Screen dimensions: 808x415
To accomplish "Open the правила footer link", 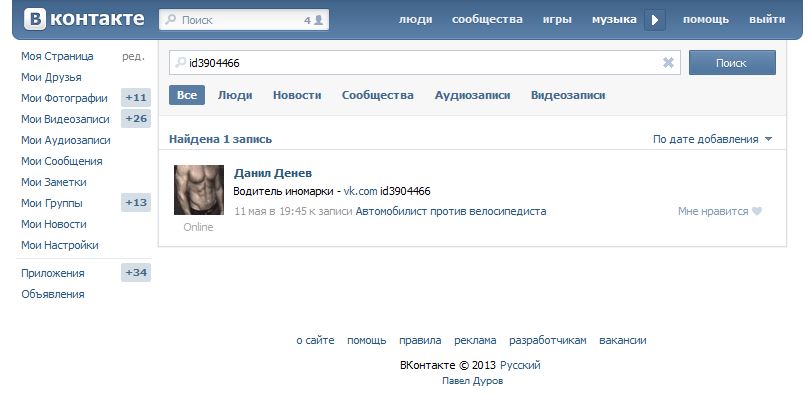I will point(420,340).
